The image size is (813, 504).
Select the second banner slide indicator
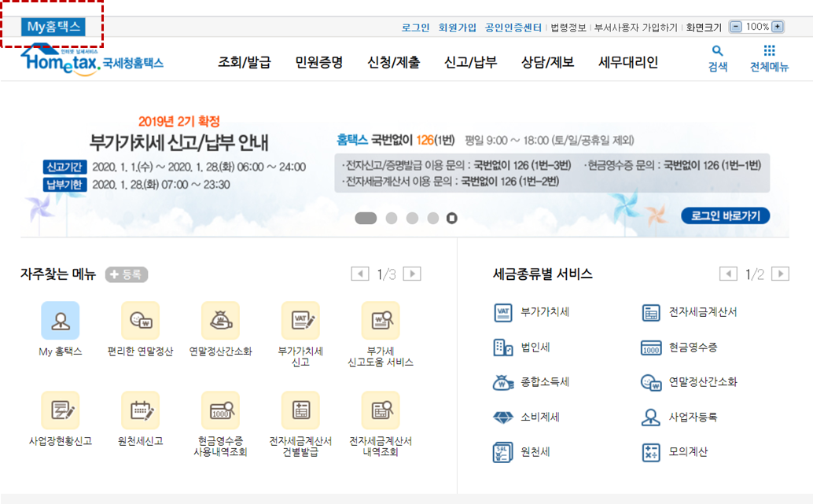click(x=392, y=219)
